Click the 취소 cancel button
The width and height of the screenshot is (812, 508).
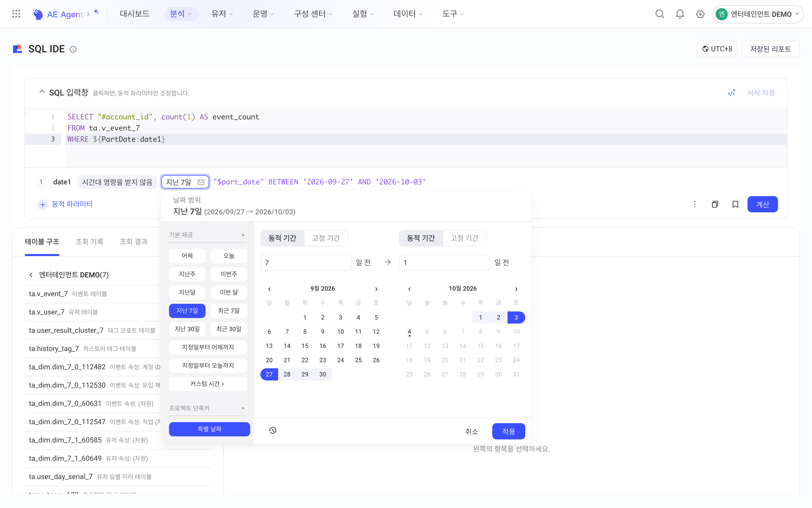pos(471,431)
